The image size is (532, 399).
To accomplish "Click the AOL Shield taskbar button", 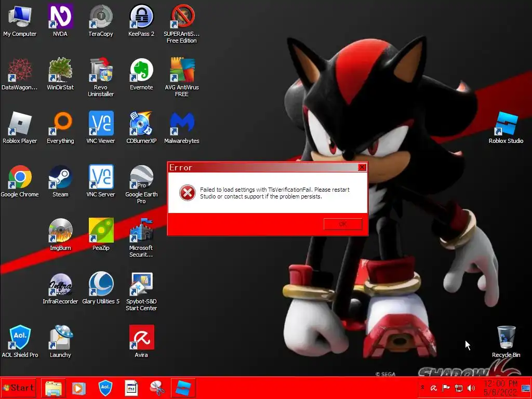I will (x=105, y=388).
